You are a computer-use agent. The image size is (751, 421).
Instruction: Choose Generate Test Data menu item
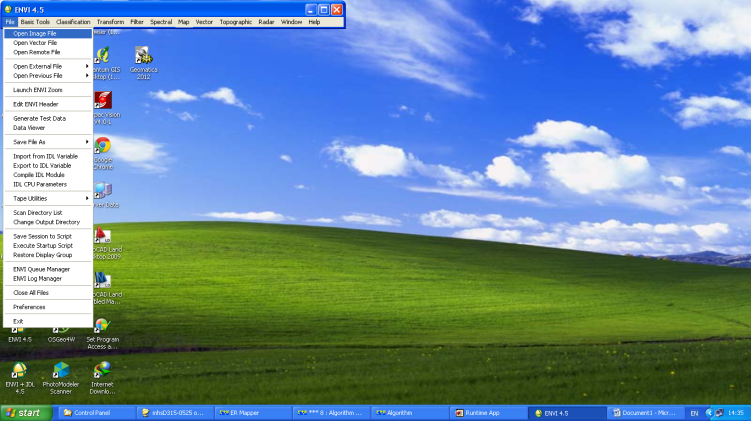tap(48, 118)
